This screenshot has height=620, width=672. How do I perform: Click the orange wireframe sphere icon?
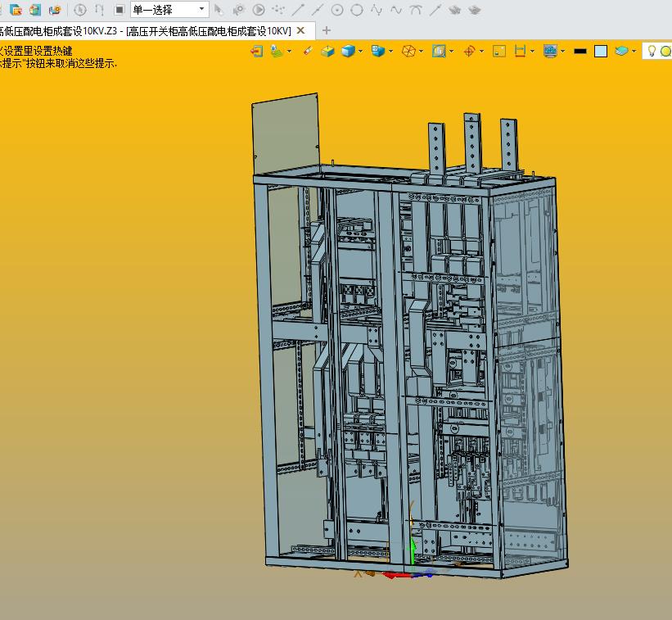[408, 52]
